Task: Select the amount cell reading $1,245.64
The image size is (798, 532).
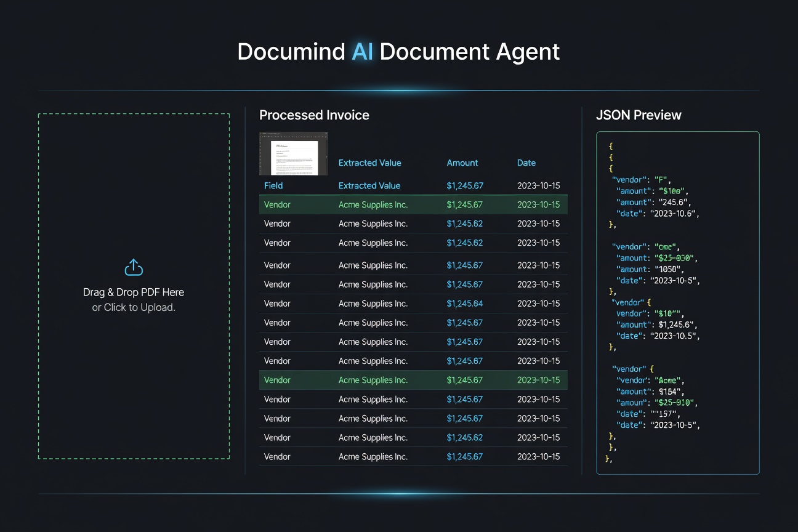Action: pyautogui.click(x=465, y=304)
